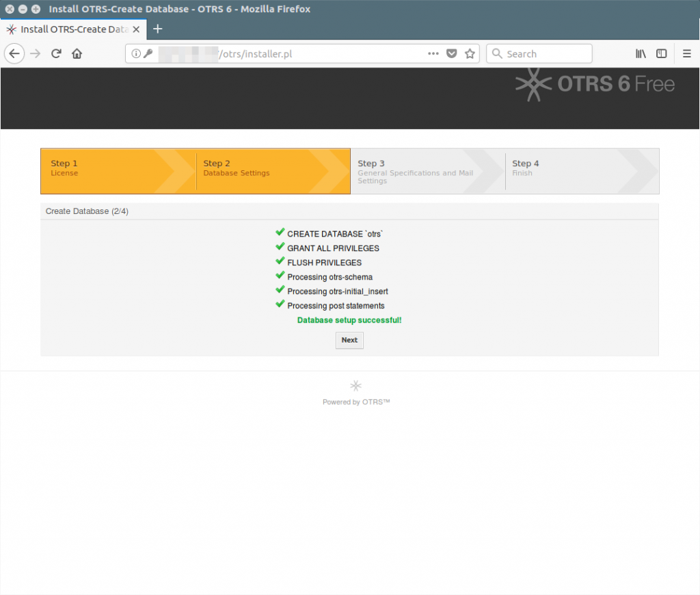Click the Pocket save icon
This screenshot has width=700, height=595.
452,53
